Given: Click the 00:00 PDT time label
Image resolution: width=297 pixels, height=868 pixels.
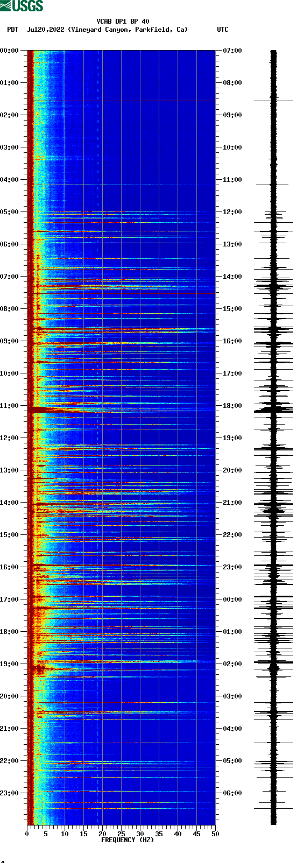Looking at the screenshot, I should click(9, 51).
